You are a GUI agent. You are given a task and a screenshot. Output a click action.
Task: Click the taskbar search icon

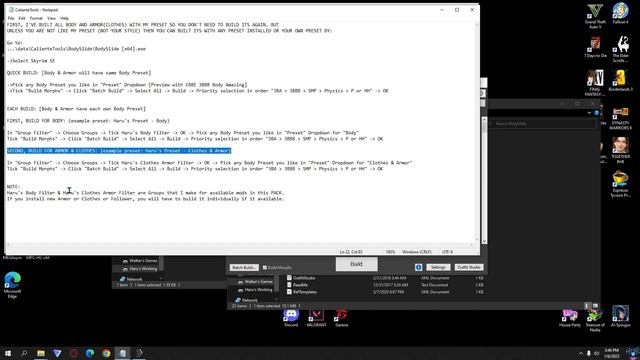(24, 353)
